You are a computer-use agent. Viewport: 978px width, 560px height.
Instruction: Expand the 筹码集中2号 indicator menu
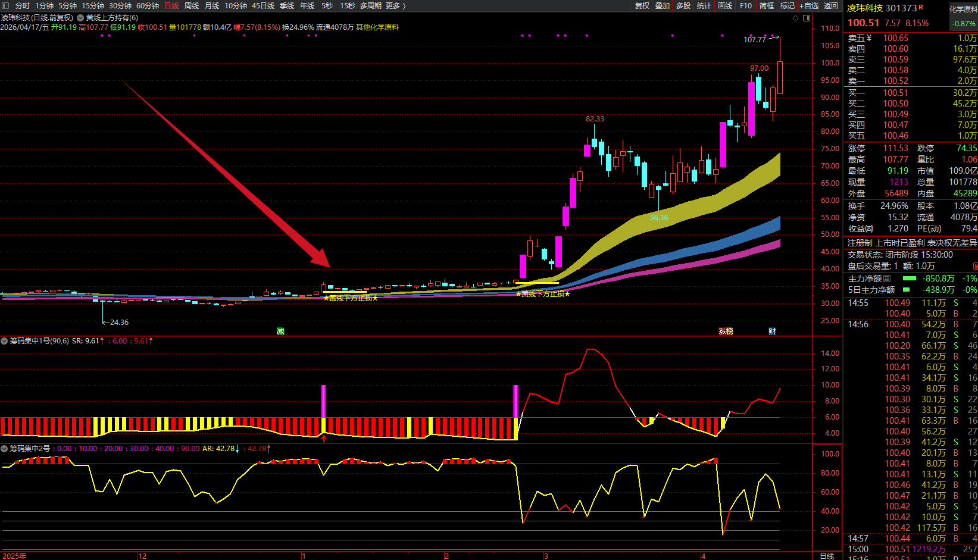4,449
